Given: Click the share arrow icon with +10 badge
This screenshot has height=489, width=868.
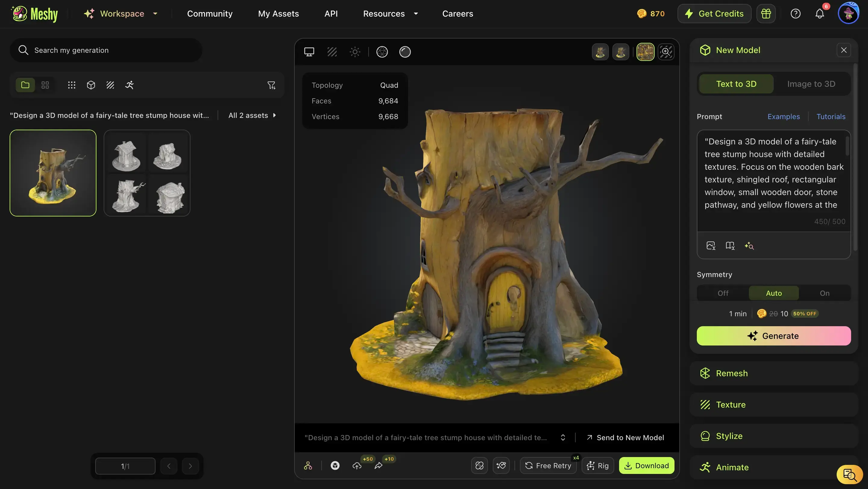Looking at the screenshot, I should click(379, 465).
